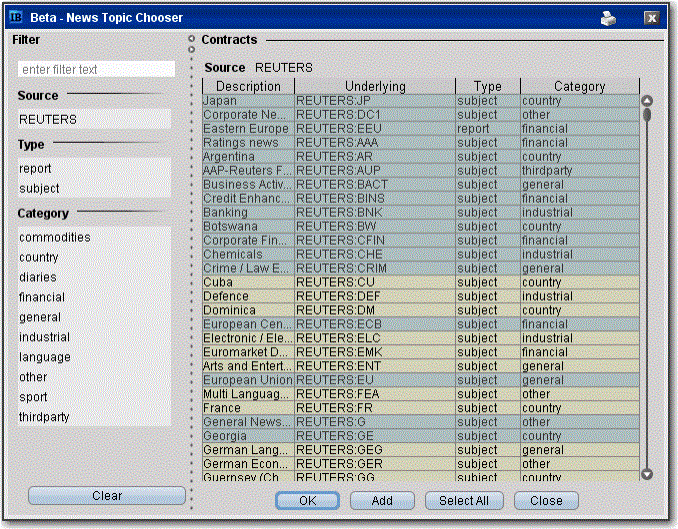Click the printer icon in title bar

[608, 18]
